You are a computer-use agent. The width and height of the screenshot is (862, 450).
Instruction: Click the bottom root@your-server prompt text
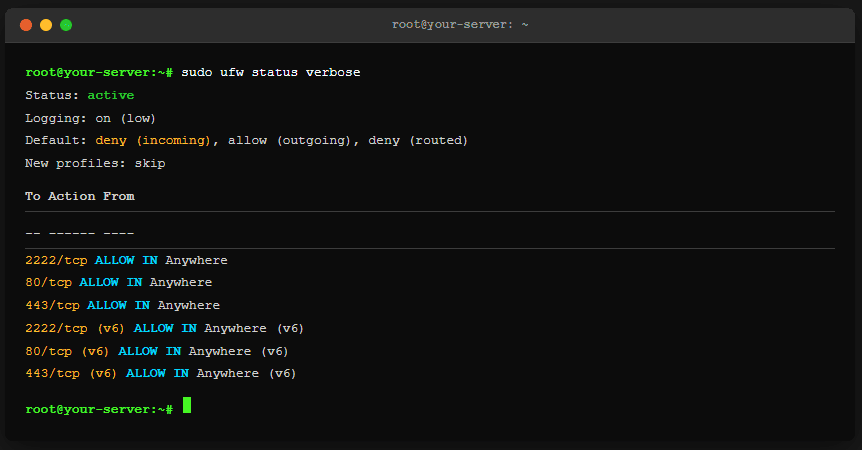click(x=100, y=409)
